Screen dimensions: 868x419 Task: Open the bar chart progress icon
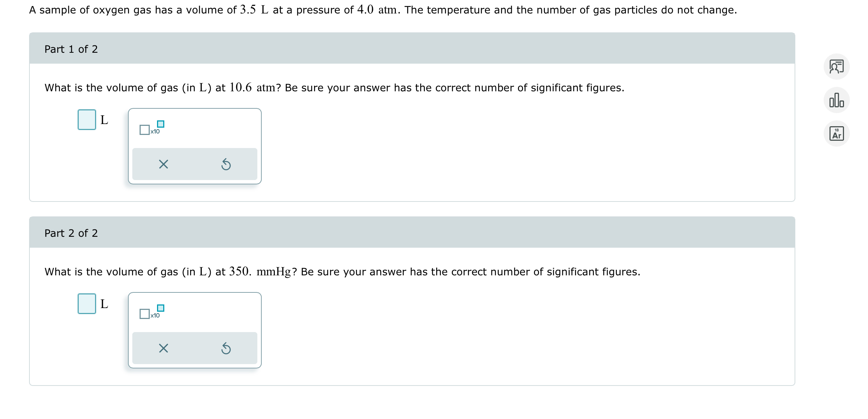click(x=837, y=100)
